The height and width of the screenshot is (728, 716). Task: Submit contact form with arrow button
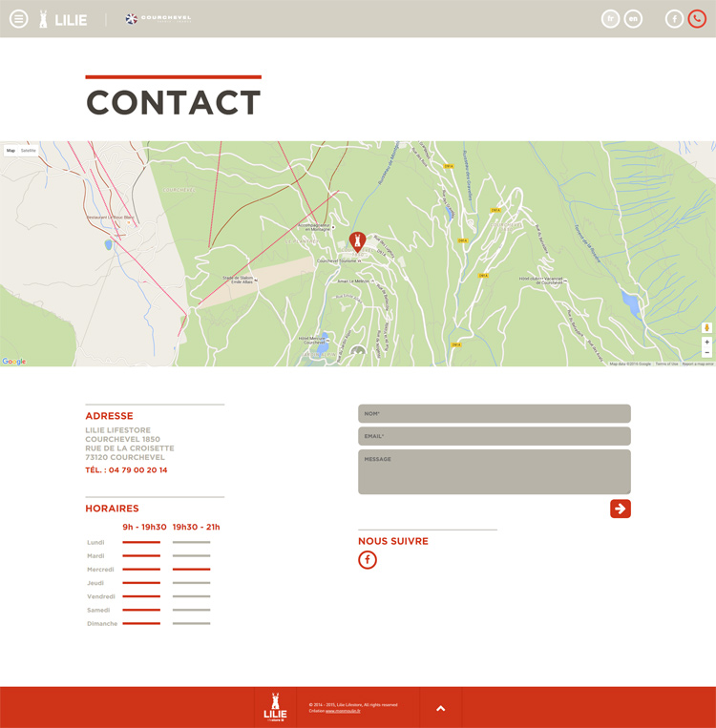621,509
